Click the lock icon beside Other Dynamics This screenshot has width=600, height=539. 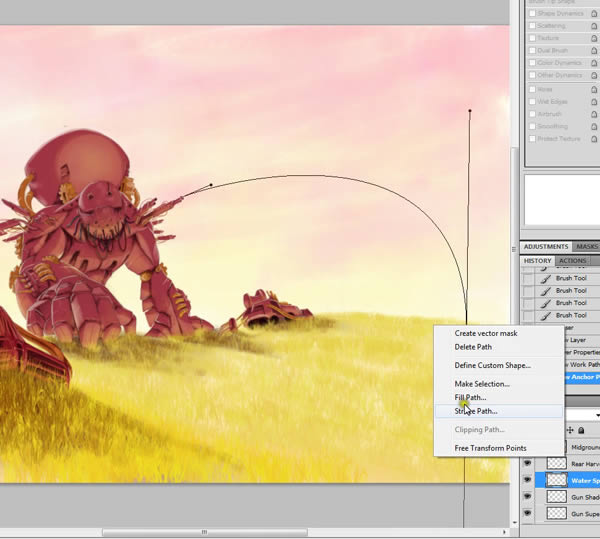tap(594, 76)
